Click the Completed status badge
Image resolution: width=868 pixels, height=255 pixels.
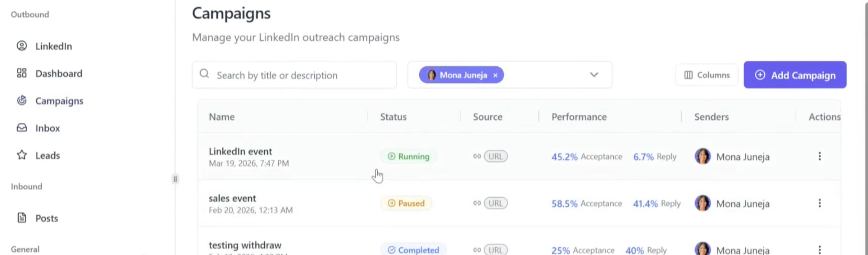click(x=413, y=250)
